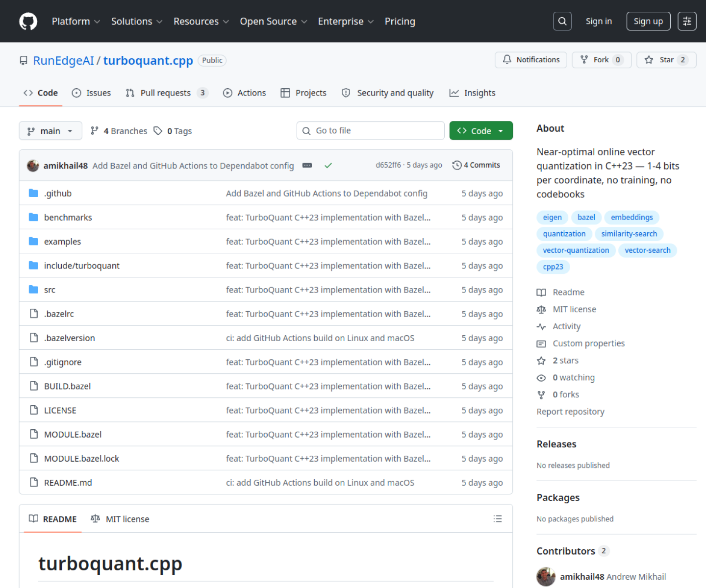
Task: Switch to the Issues tab
Action: pos(92,93)
